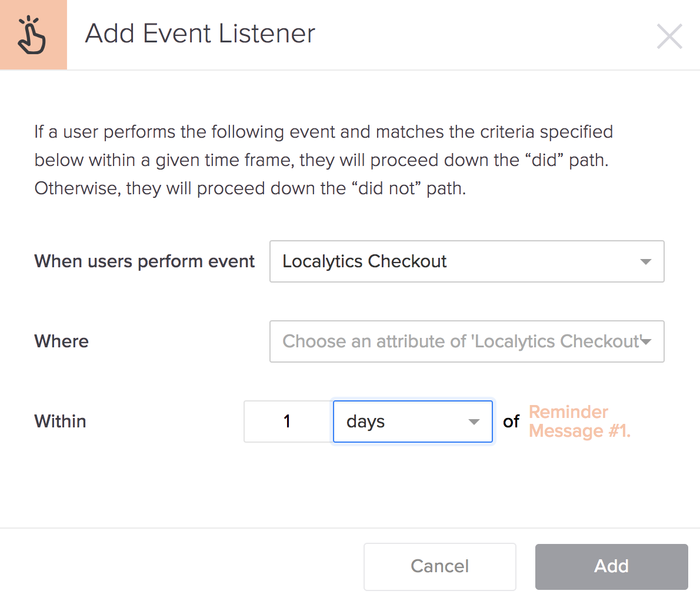
Task: Click the arrow on the event selector
Action: point(646,262)
